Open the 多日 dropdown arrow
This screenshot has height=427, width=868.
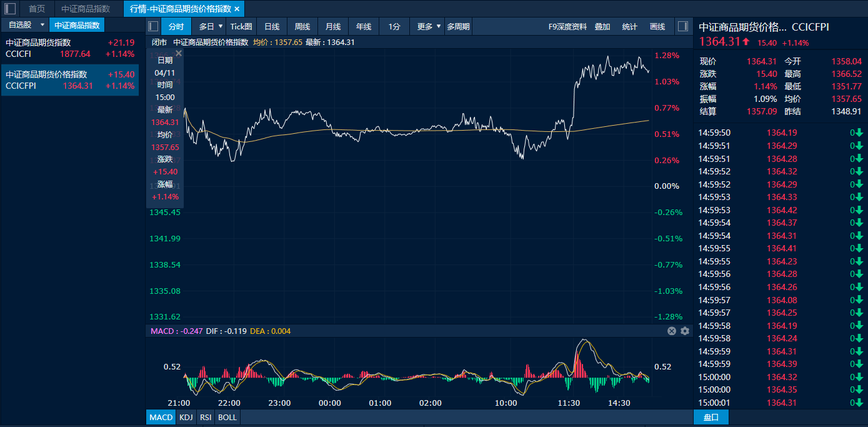(x=220, y=26)
